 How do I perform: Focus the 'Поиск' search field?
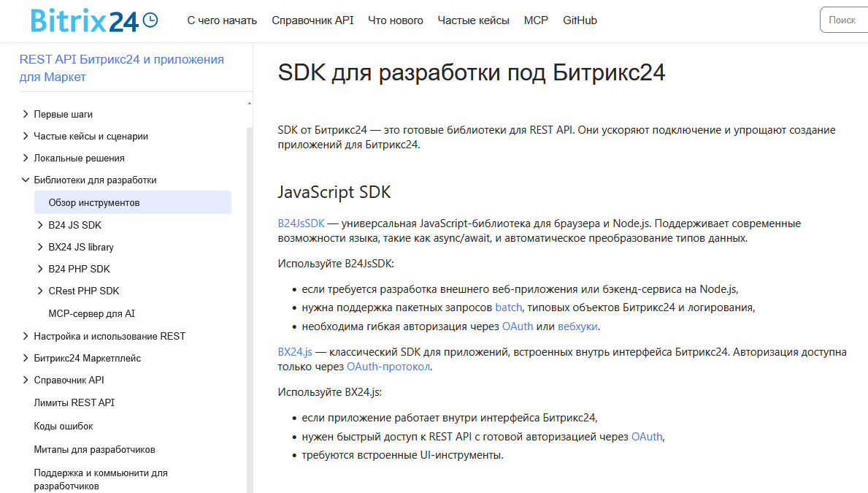point(844,20)
